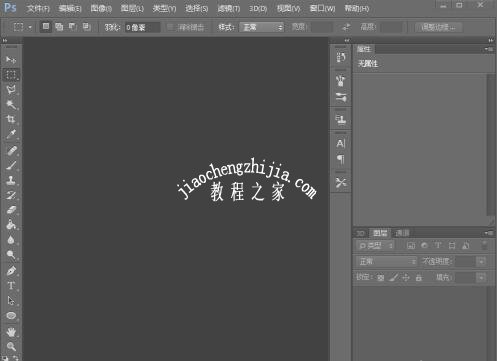The width and height of the screenshot is (497, 361).
Task: Switch to the Channels tab
Action: pyautogui.click(x=402, y=233)
